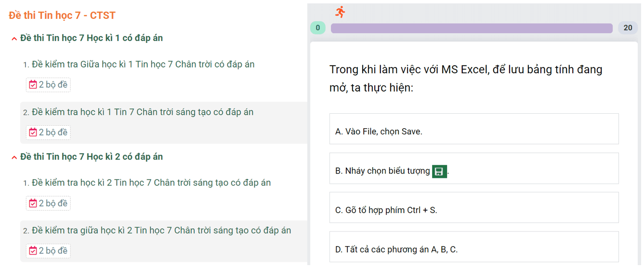Click calendar icon under học kì 2 exam
The width and height of the screenshot is (644, 268).
33,203
